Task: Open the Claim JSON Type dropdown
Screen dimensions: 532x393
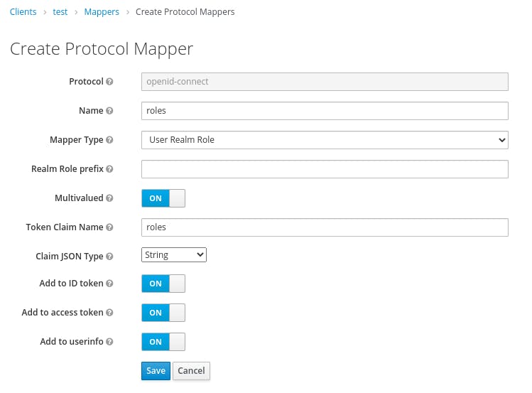Action: [x=174, y=255]
